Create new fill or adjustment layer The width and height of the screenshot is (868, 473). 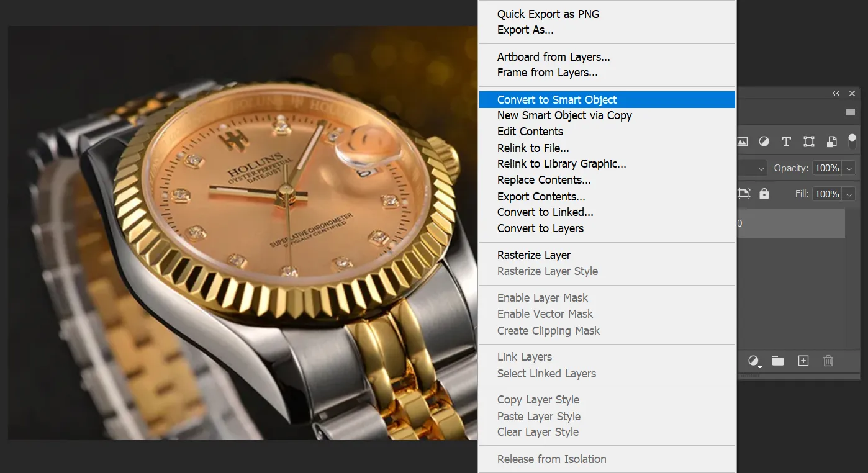click(x=754, y=361)
